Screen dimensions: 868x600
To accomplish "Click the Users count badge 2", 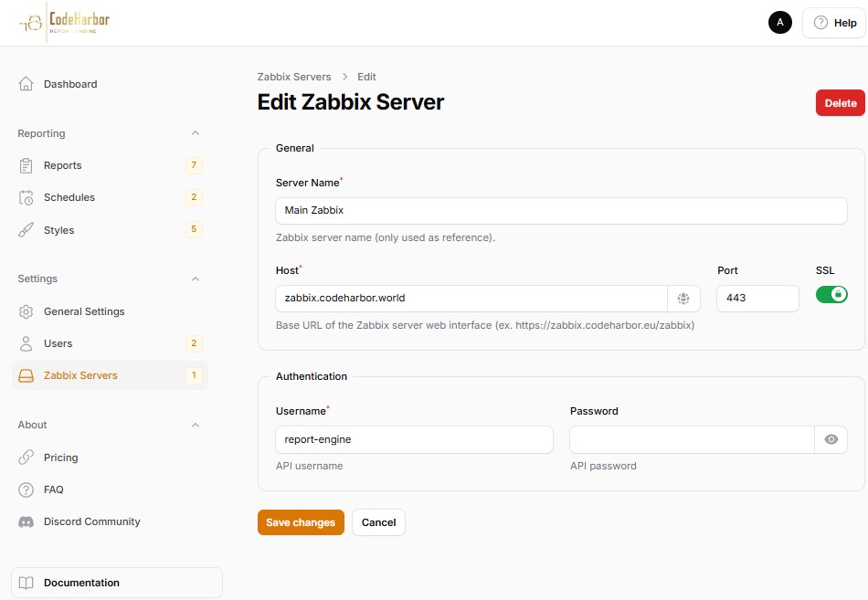I will pyautogui.click(x=194, y=343).
